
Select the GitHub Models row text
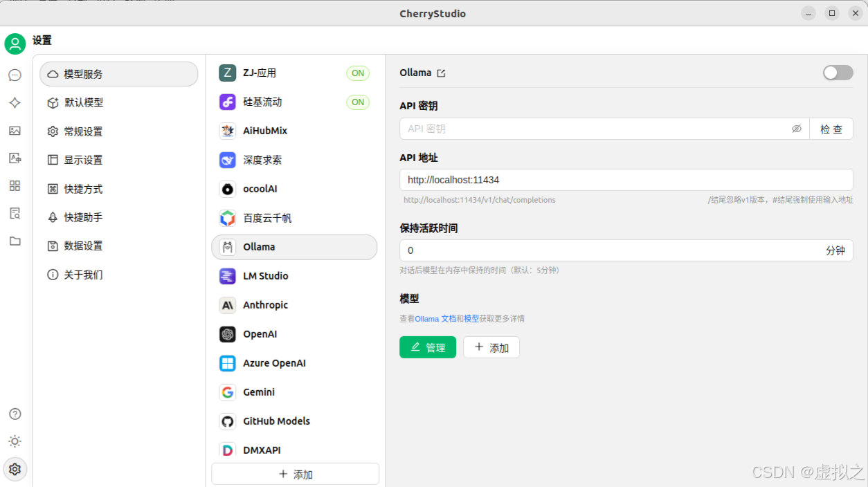coord(277,421)
